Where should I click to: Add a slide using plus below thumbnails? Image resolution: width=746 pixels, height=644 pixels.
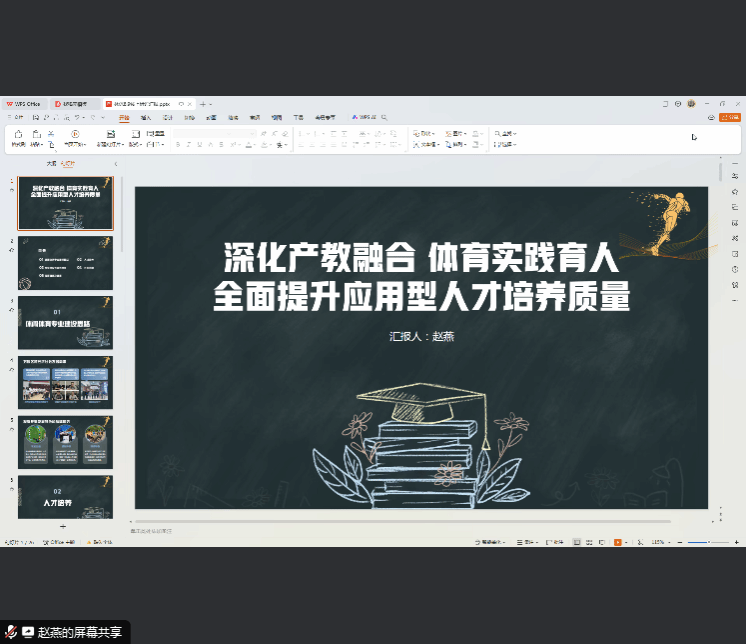tap(62, 526)
